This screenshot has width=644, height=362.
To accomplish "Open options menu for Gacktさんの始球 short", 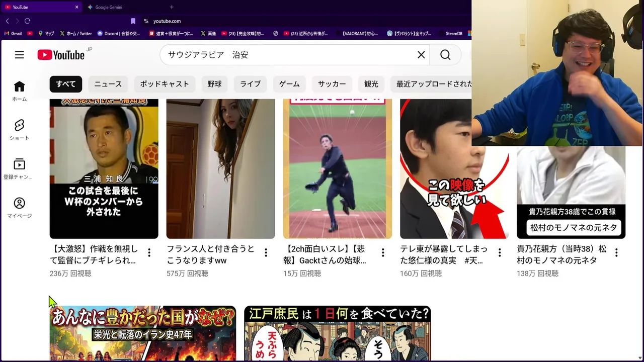I will coord(383,252).
